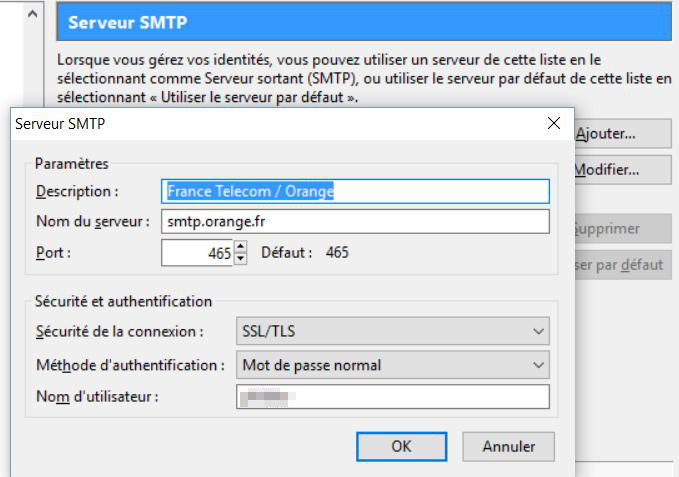The height and width of the screenshot is (477, 679).
Task: Click the port decrement down arrow
Action: coord(240,258)
